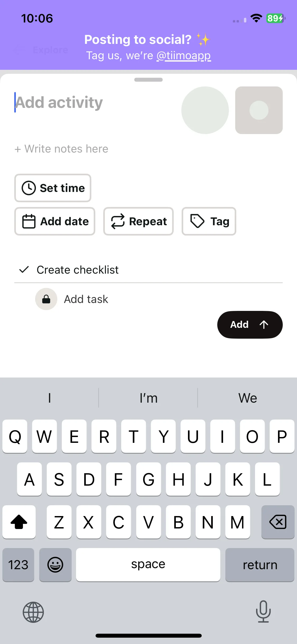Tap the lock icon beside Add task

click(46, 299)
